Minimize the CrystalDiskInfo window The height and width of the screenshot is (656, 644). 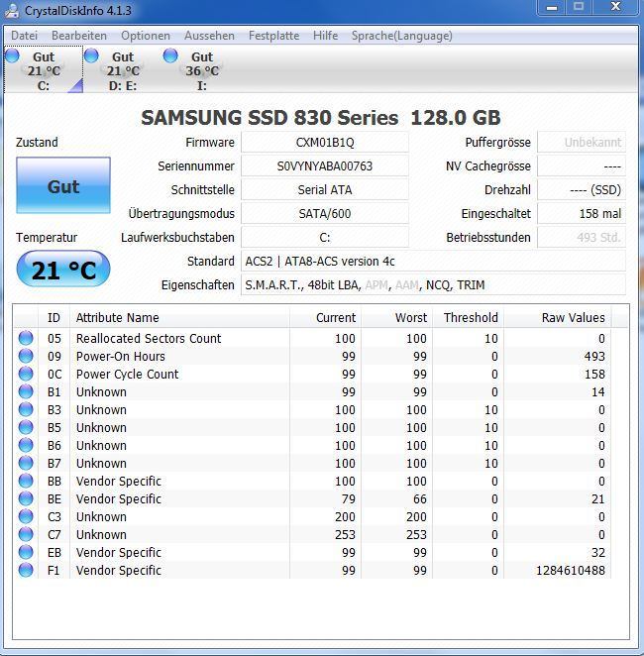(x=552, y=7)
